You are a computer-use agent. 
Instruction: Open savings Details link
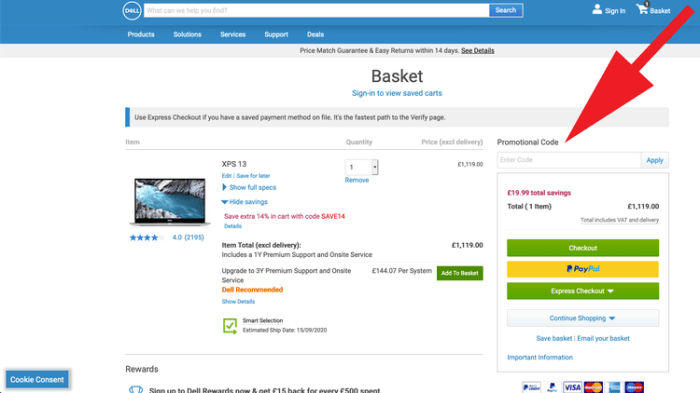(x=233, y=226)
